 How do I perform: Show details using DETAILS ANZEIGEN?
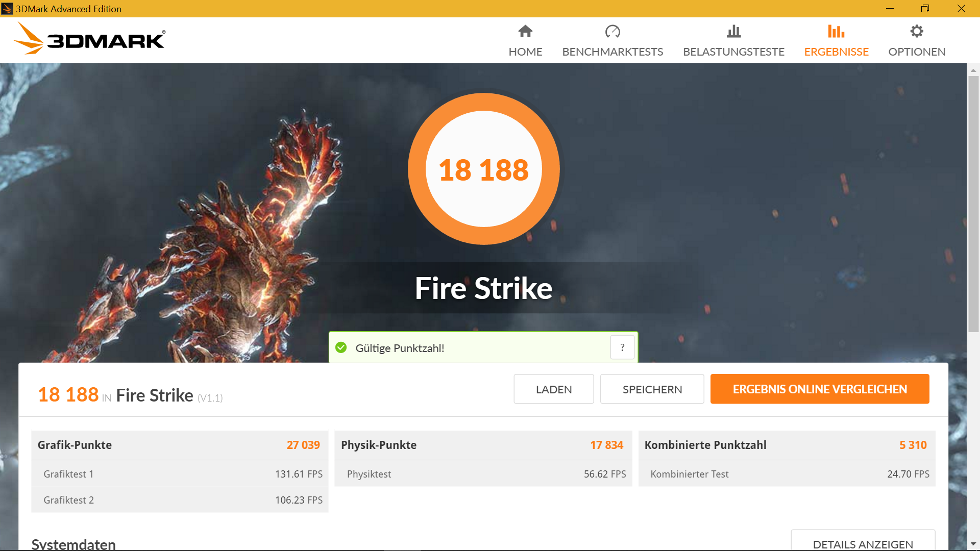pyautogui.click(x=863, y=544)
